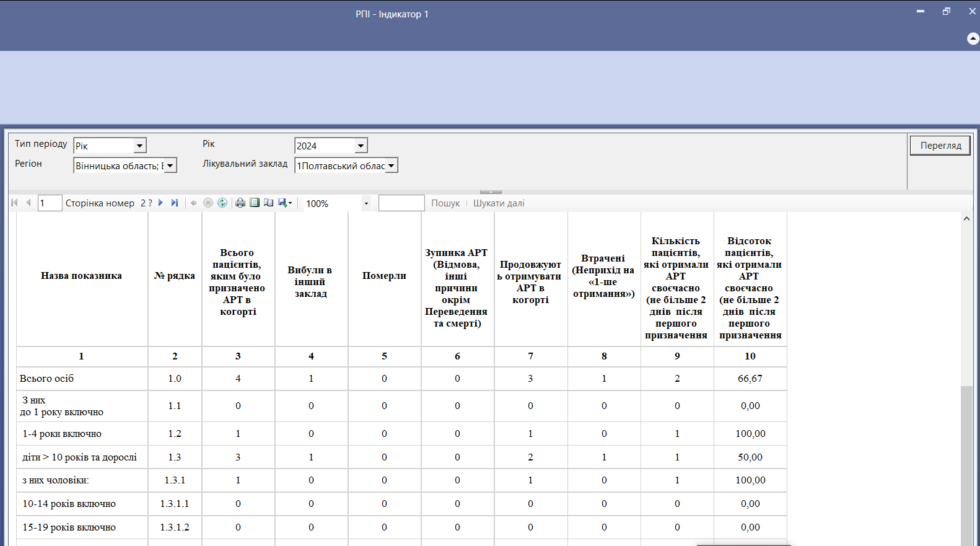980x546 pixels.
Task: Go to first report page
Action: click(14, 203)
